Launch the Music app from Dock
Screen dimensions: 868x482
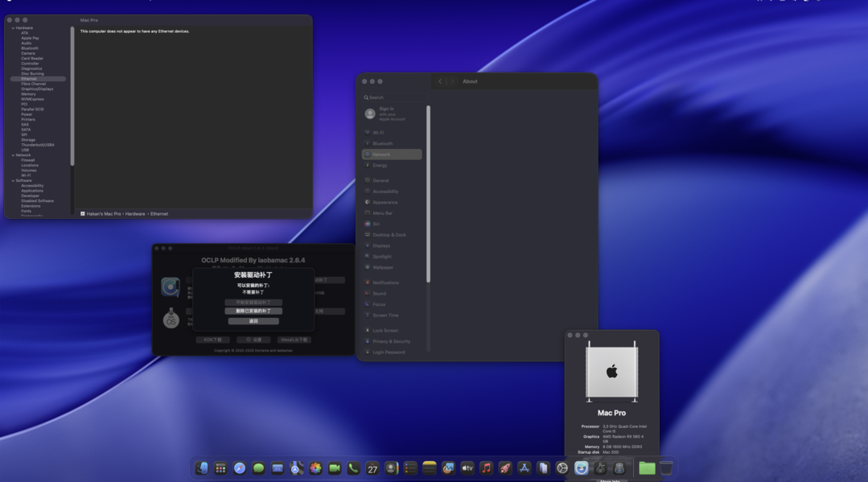(x=486, y=468)
